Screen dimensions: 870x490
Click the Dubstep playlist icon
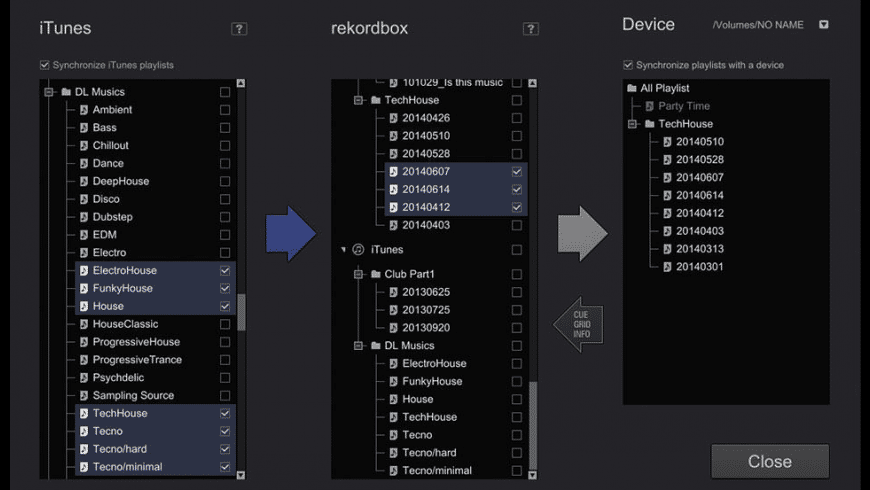[x=84, y=217]
